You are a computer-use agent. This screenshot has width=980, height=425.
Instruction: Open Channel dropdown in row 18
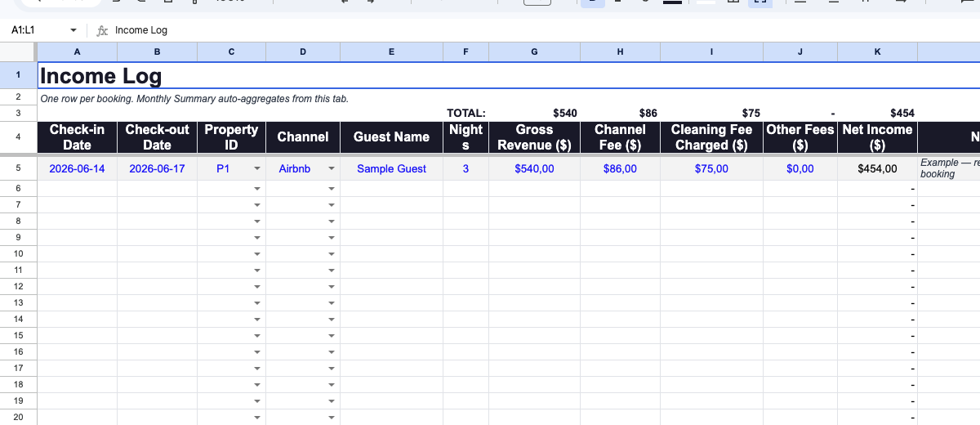click(332, 385)
